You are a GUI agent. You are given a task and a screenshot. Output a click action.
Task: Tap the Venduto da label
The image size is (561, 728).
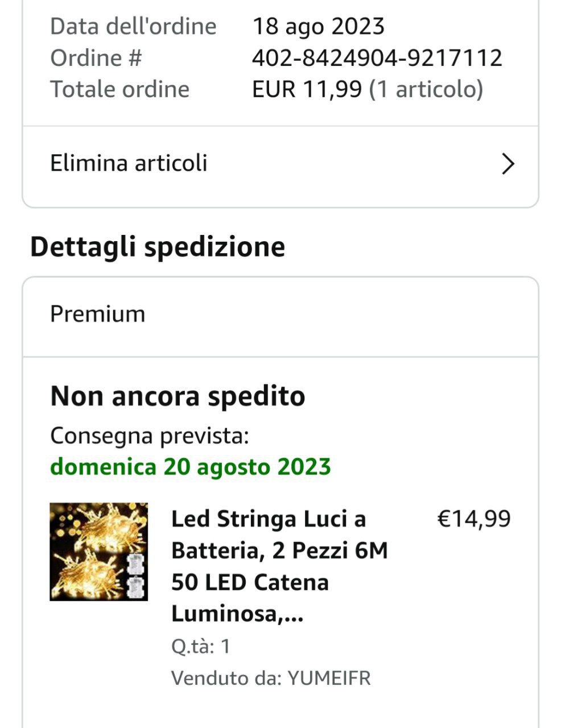click(x=226, y=678)
